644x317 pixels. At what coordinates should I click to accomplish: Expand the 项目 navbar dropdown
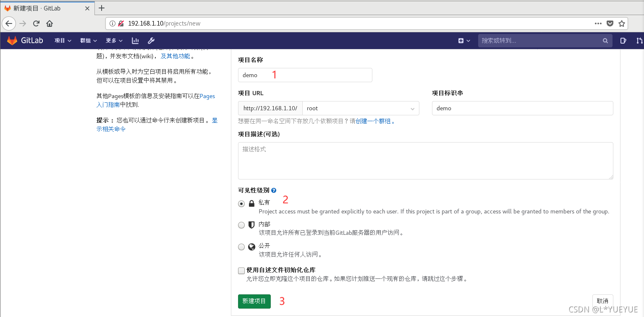point(63,41)
